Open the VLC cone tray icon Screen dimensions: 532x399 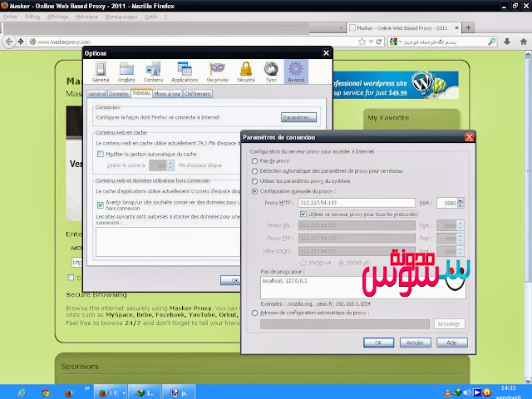447,393
